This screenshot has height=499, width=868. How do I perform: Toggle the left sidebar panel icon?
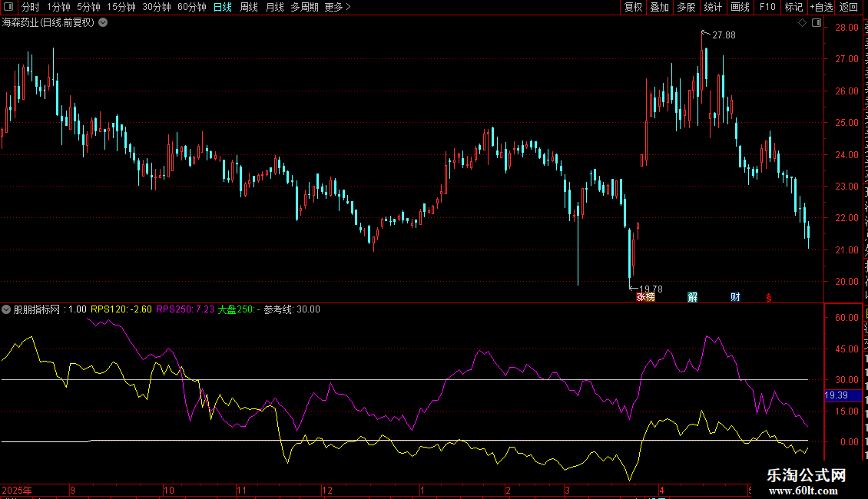point(8,7)
